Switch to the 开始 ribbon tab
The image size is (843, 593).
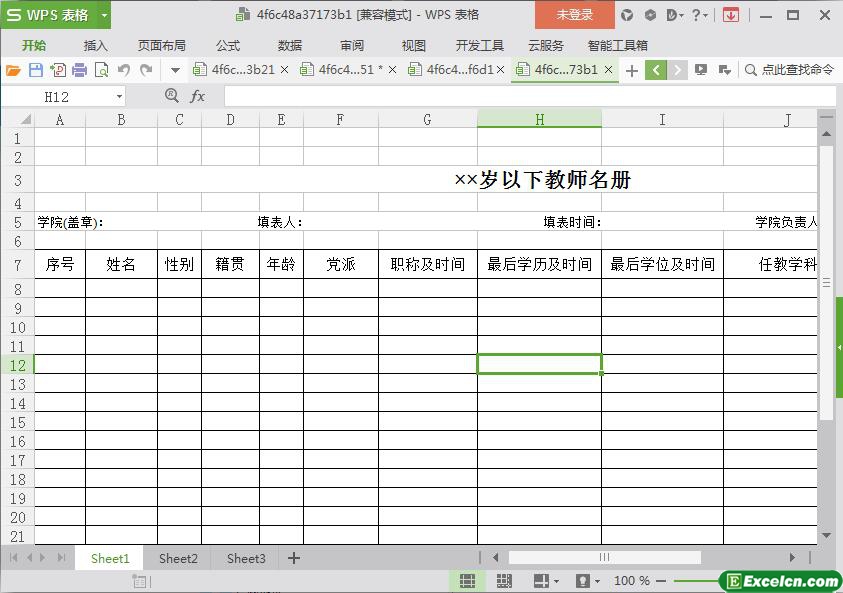[x=34, y=46]
